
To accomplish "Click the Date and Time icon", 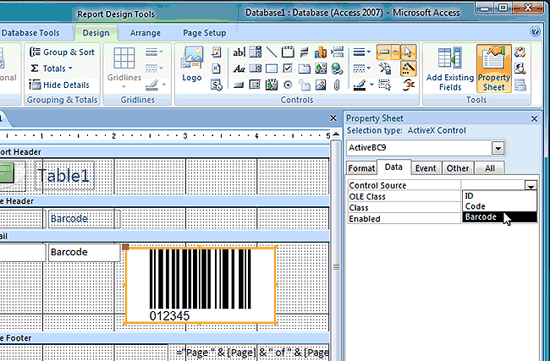I will 216,85.
